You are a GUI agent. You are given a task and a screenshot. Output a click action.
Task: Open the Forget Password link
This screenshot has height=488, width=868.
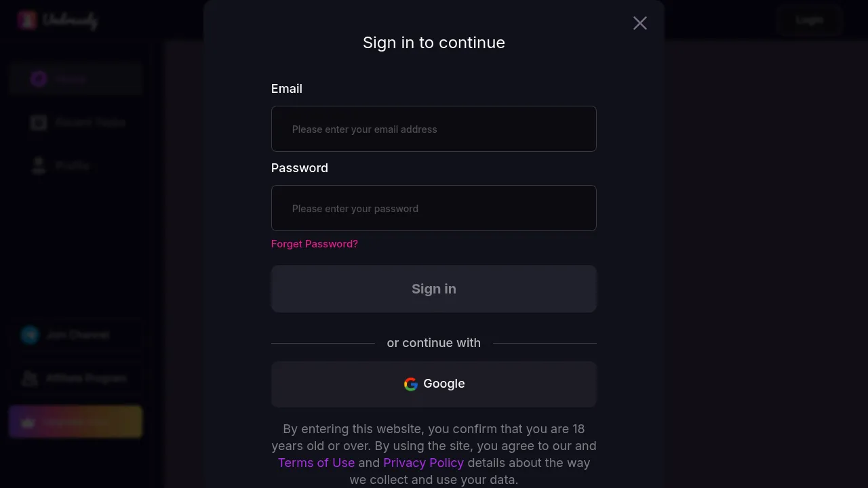(315, 244)
